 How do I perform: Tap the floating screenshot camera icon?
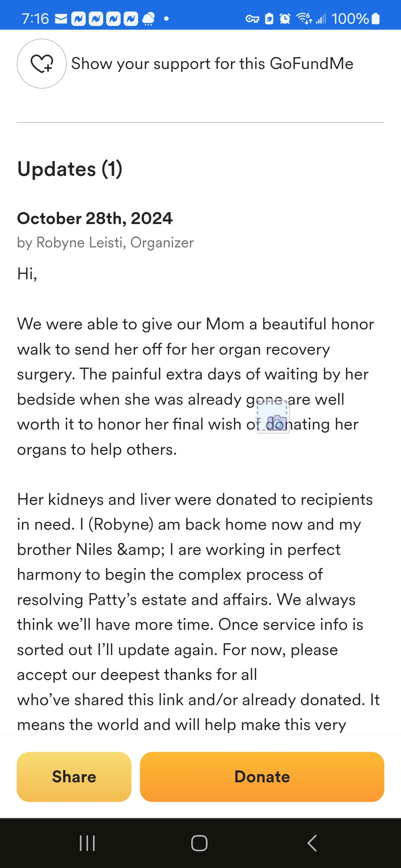pos(274,417)
